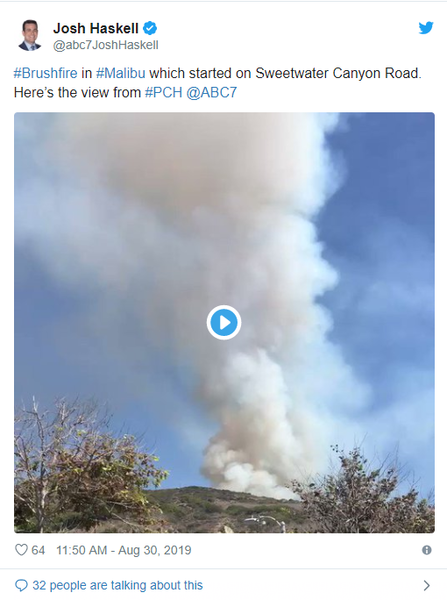Click the blue verified badge
Viewport: 447px width, 600px height.
tap(150, 28)
